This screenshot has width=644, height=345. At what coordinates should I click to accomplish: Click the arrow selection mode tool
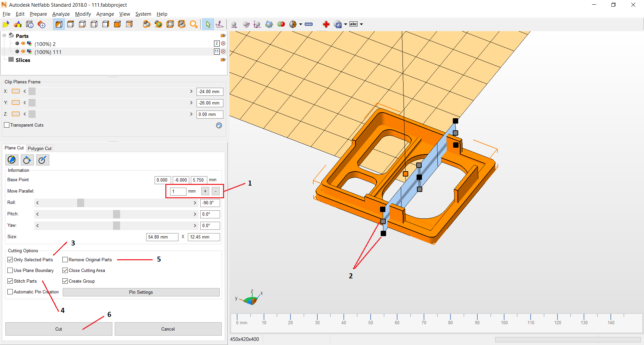[208, 24]
